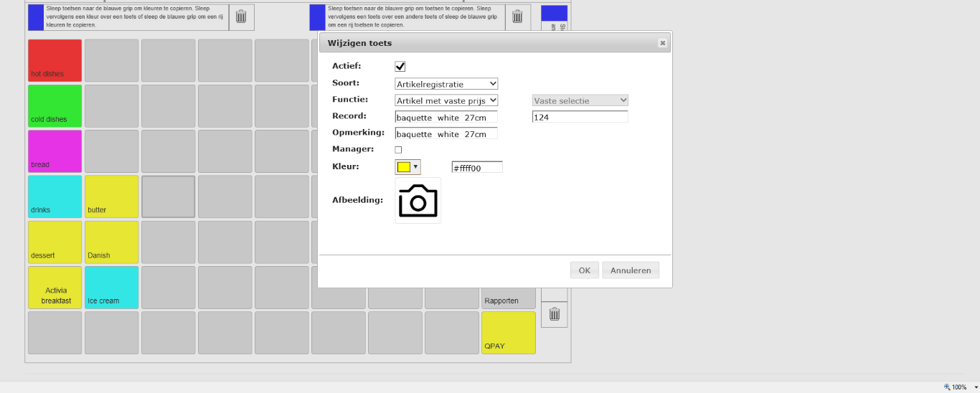Toggle the Manager checkbox
Screen dimensions: 980x393
point(398,149)
